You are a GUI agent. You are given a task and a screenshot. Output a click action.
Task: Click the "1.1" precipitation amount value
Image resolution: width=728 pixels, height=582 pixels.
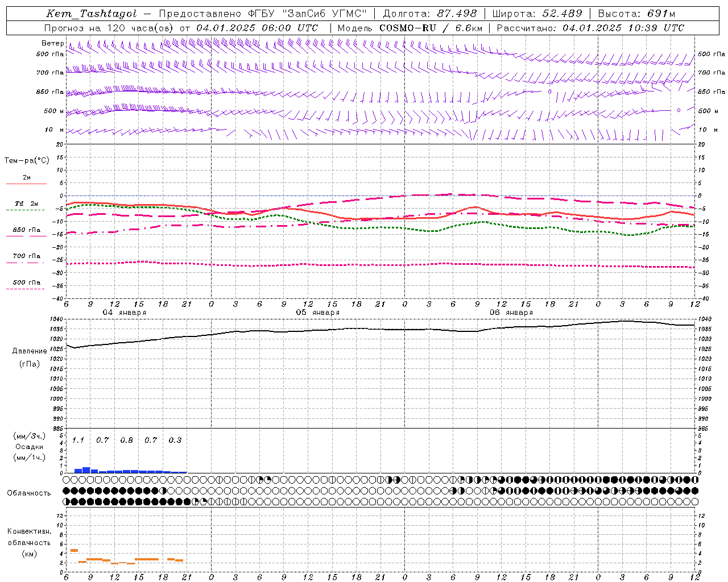pyautogui.click(x=78, y=440)
